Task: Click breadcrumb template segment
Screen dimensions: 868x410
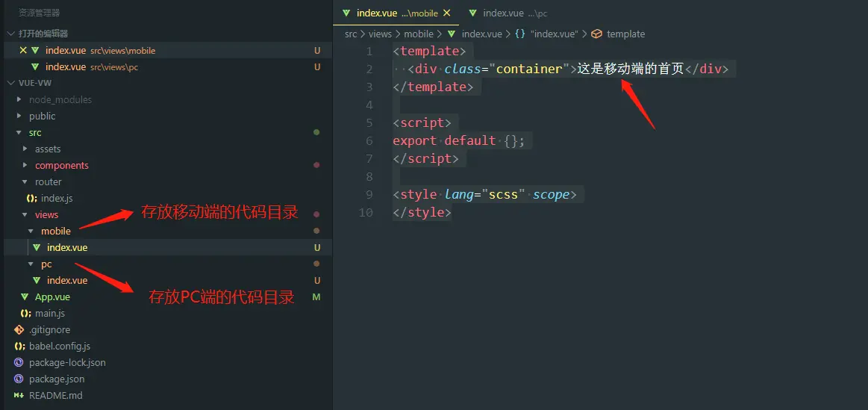Action: (x=625, y=34)
